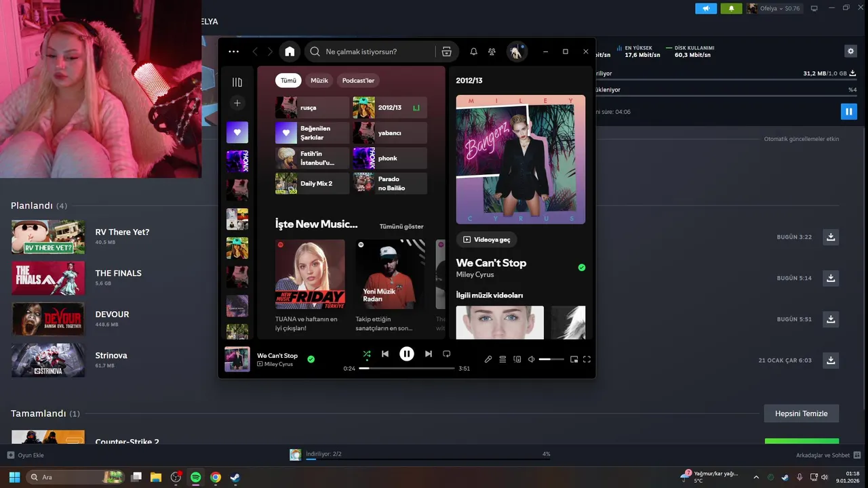
Task: Open PHONK playlist thumbnail in sidebar
Action: (237, 161)
